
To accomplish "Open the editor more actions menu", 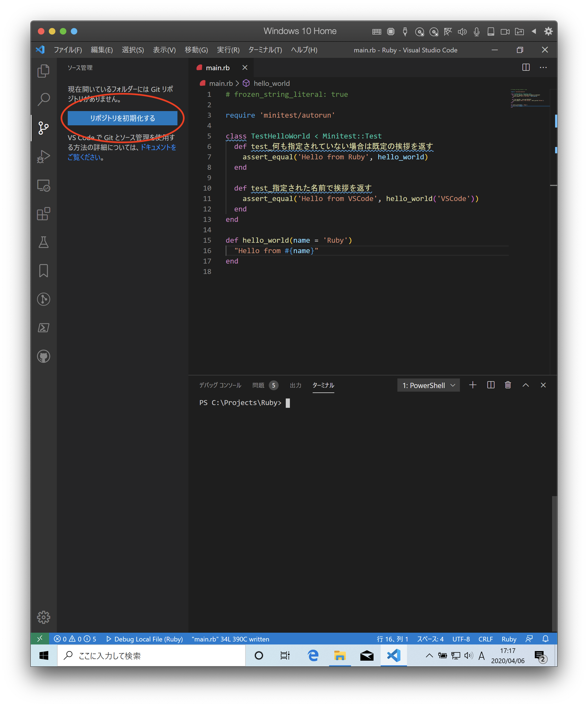I will tap(543, 67).
